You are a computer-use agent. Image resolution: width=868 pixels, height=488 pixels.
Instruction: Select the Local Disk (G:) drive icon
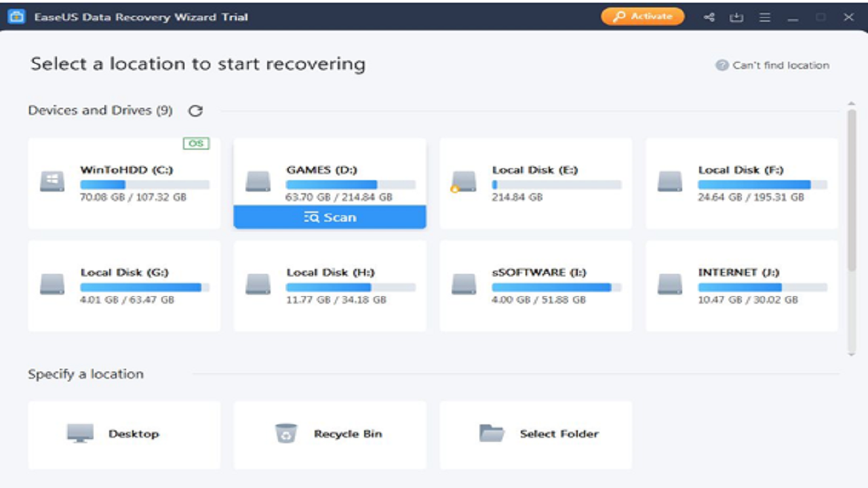[x=52, y=284]
